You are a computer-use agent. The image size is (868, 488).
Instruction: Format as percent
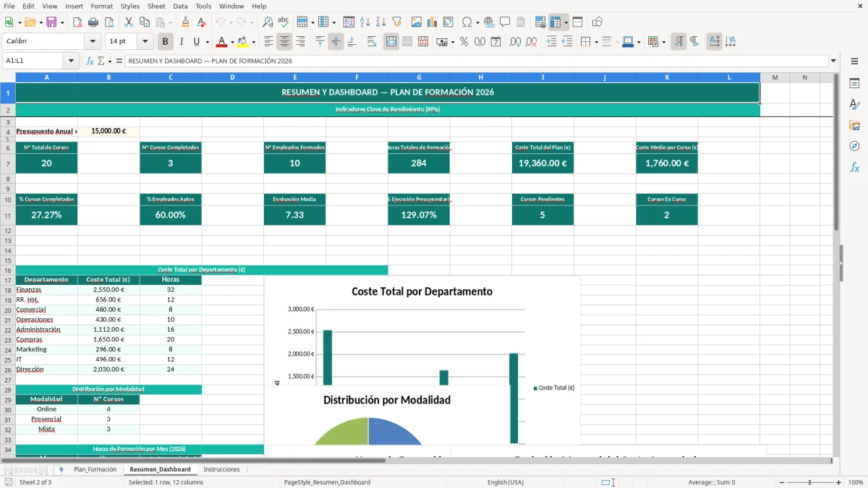tap(464, 42)
